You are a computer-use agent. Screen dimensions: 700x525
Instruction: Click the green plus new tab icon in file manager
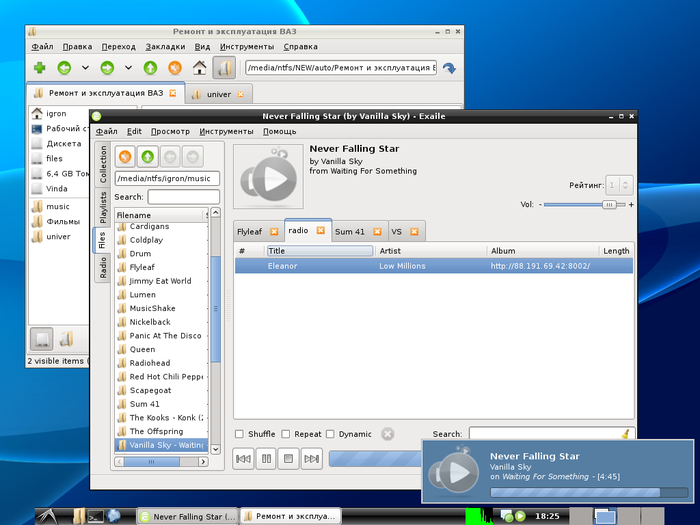click(x=40, y=68)
